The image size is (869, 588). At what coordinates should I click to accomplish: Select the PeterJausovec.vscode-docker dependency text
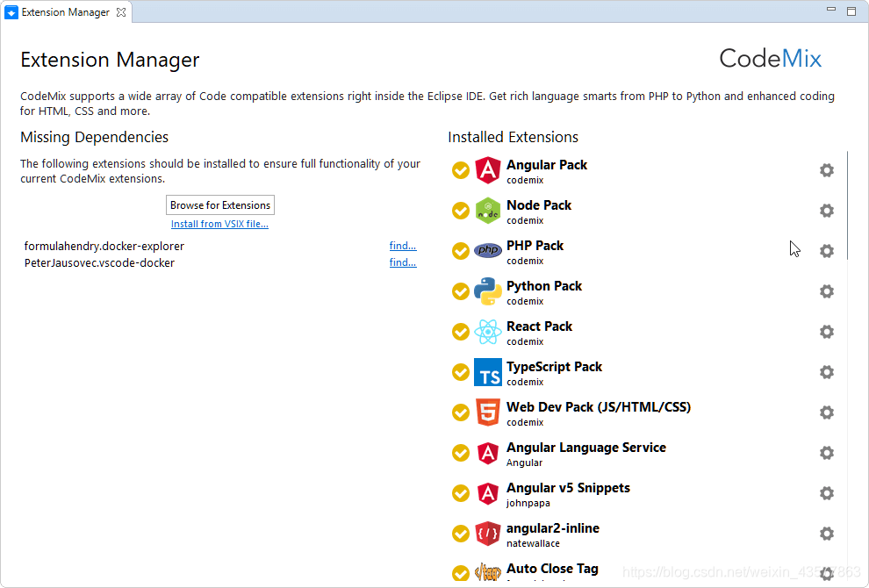point(99,262)
